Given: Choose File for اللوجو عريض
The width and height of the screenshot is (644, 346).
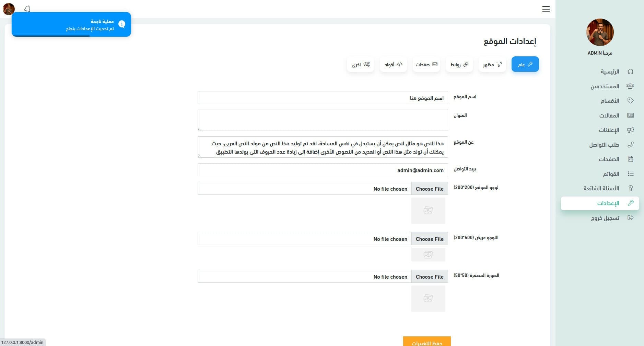Looking at the screenshot, I should click(430, 238).
